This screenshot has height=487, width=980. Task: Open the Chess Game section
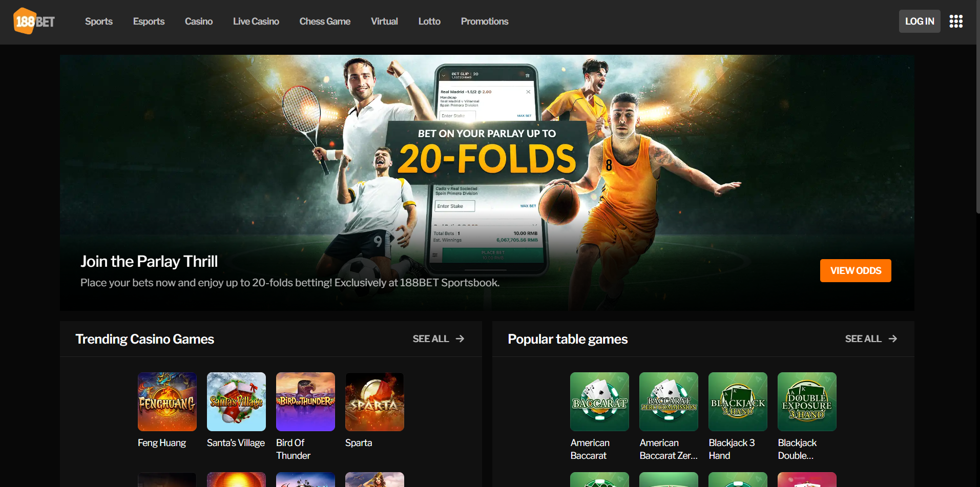325,22
